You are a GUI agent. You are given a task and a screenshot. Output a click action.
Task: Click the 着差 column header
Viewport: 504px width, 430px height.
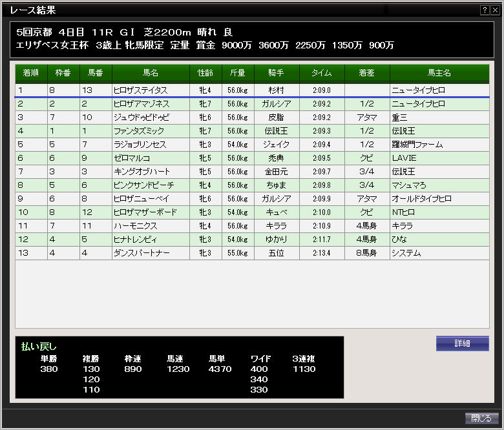pyautogui.click(x=367, y=73)
